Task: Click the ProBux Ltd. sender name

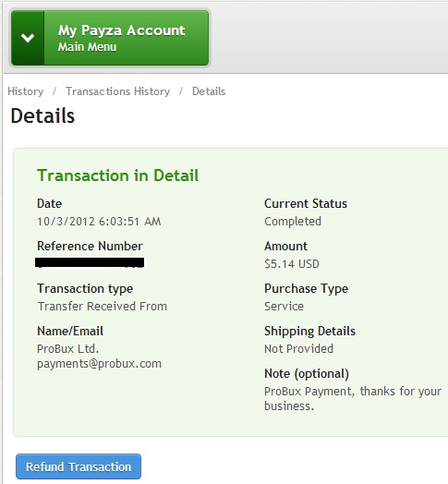Action: [x=68, y=349]
